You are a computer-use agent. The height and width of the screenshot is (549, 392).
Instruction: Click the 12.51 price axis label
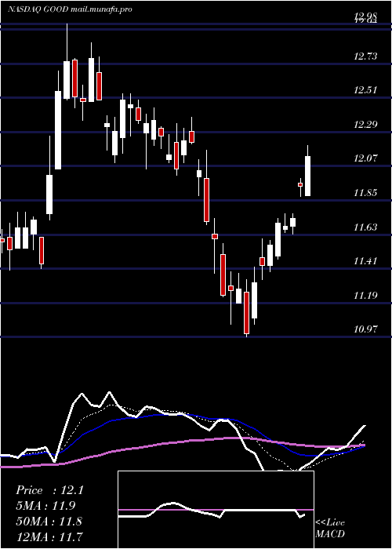(365, 90)
